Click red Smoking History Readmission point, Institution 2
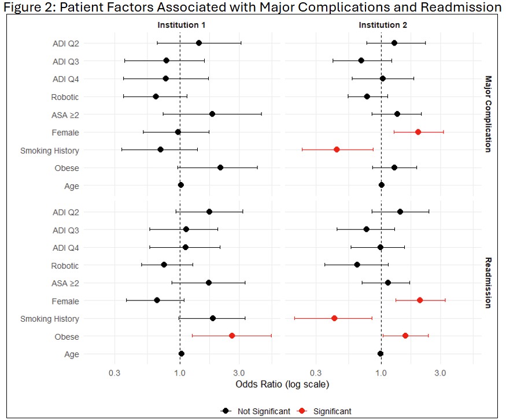The width and height of the screenshot is (506, 420). 334,318
